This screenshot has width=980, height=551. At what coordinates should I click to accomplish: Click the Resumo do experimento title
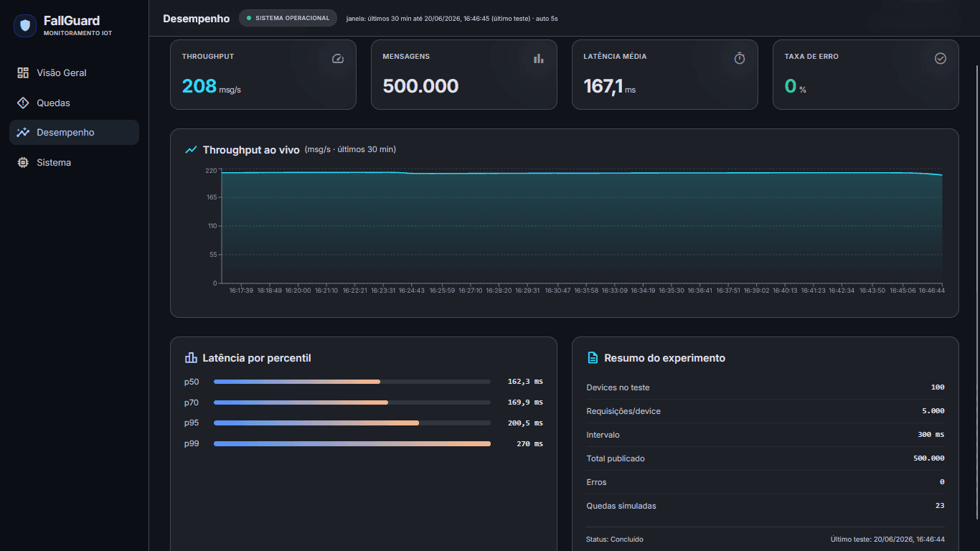tap(665, 358)
